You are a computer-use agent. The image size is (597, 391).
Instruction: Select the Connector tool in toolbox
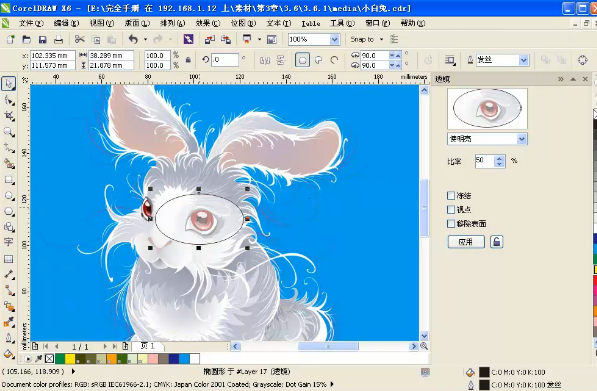[9, 291]
